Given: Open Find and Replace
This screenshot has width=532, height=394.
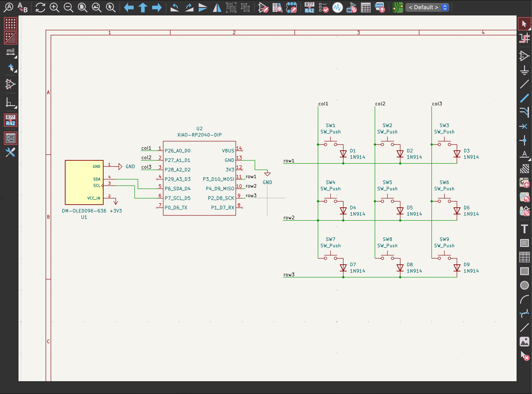Looking at the screenshot, I should coord(23,7).
